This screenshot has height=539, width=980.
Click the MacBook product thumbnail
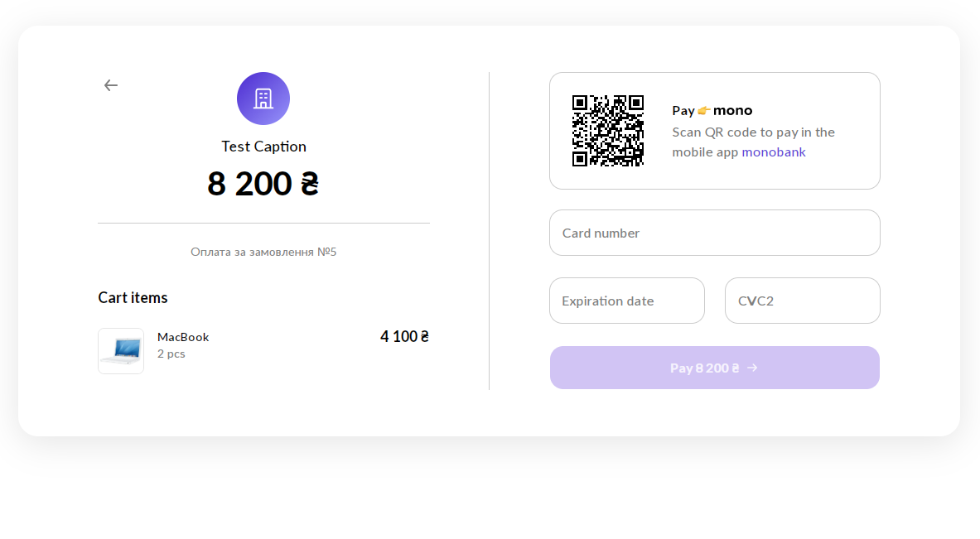click(x=121, y=351)
